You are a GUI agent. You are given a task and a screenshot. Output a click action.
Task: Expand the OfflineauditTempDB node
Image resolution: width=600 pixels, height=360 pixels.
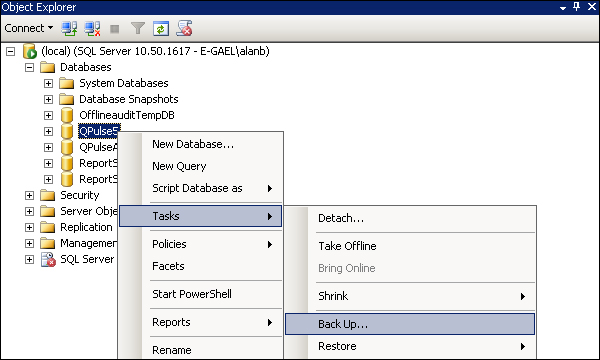tap(48, 116)
